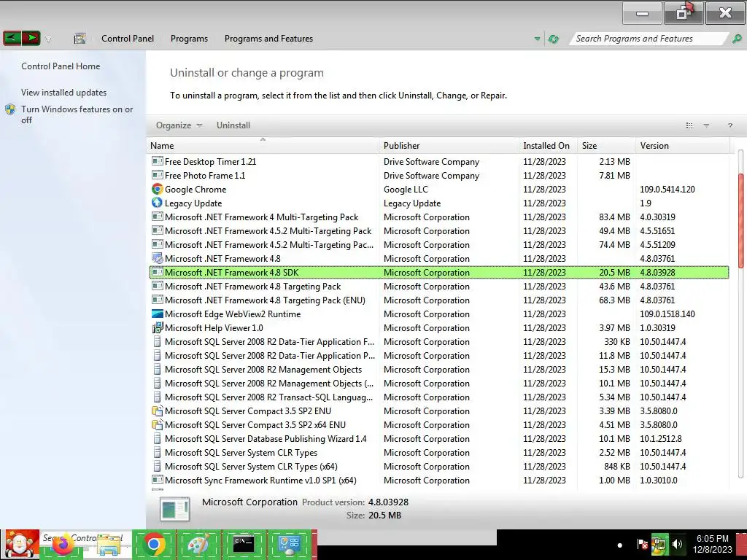Open help with the question mark icon

coord(729,125)
